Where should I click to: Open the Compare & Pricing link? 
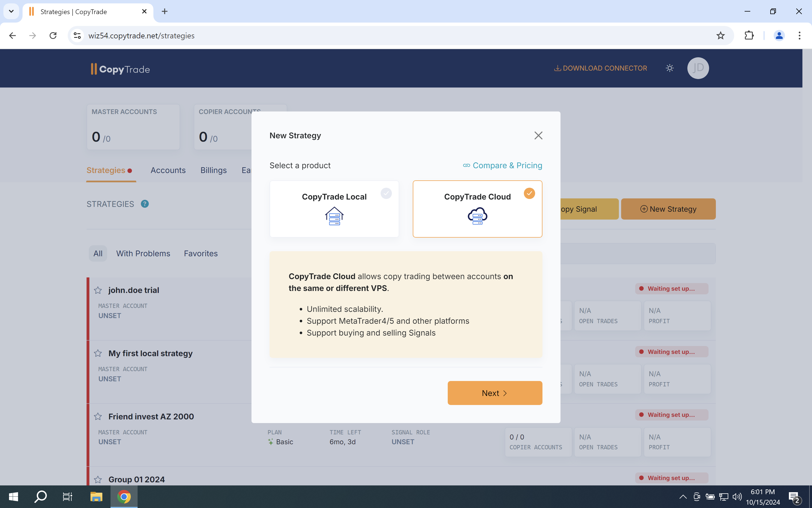pyautogui.click(x=503, y=165)
